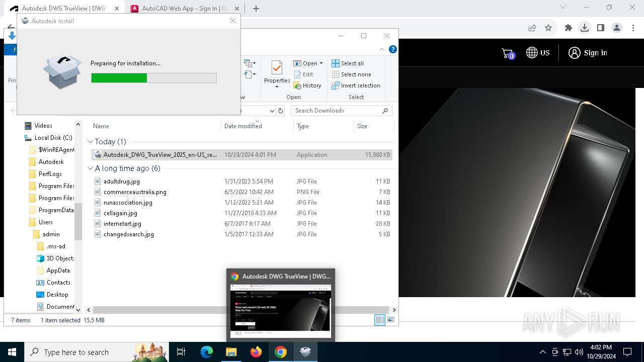The image size is (644, 362).
Task: Open Task View on taskbar
Action: coord(181,352)
